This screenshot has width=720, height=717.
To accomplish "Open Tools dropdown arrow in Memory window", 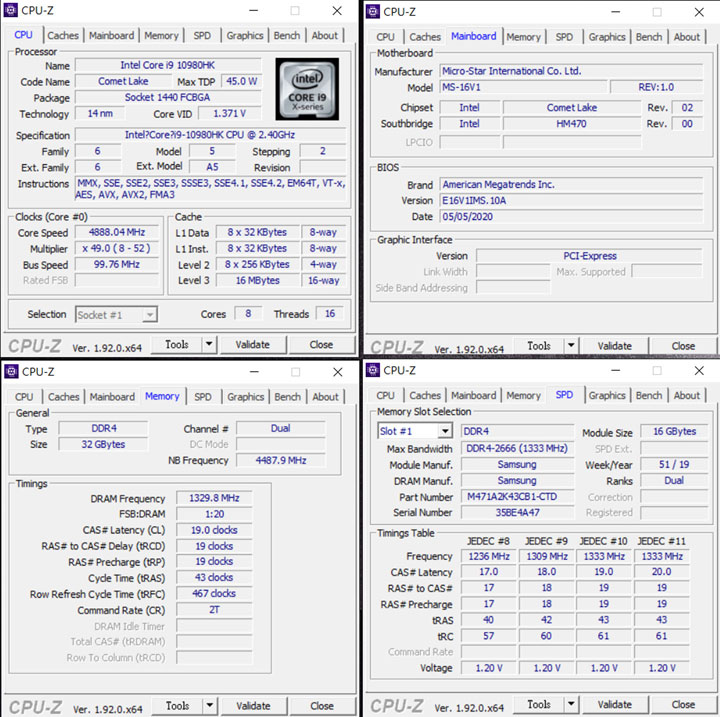I will pyautogui.click(x=209, y=705).
